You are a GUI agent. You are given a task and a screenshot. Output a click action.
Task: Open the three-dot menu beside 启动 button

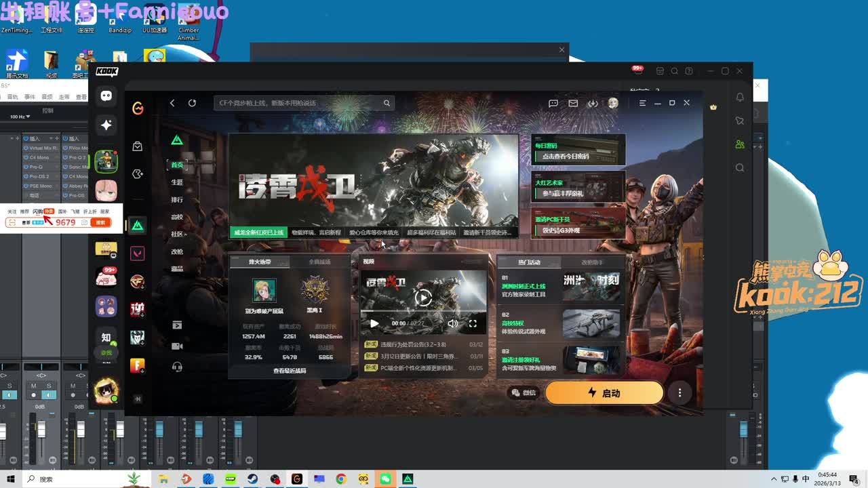click(x=679, y=392)
